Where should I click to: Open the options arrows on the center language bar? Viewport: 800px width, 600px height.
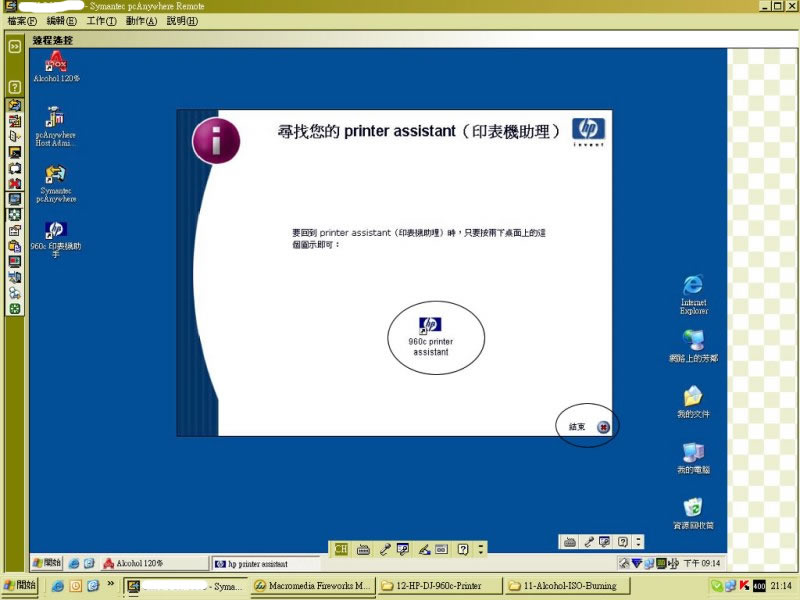point(480,549)
